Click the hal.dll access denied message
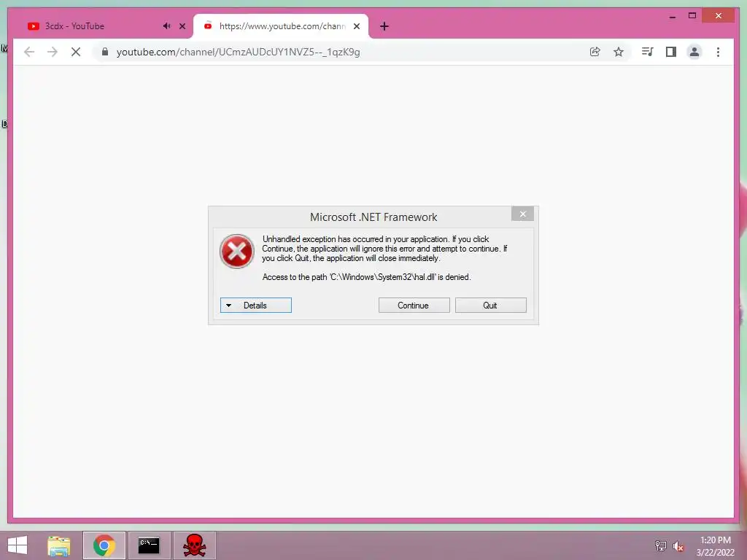 click(366, 277)
